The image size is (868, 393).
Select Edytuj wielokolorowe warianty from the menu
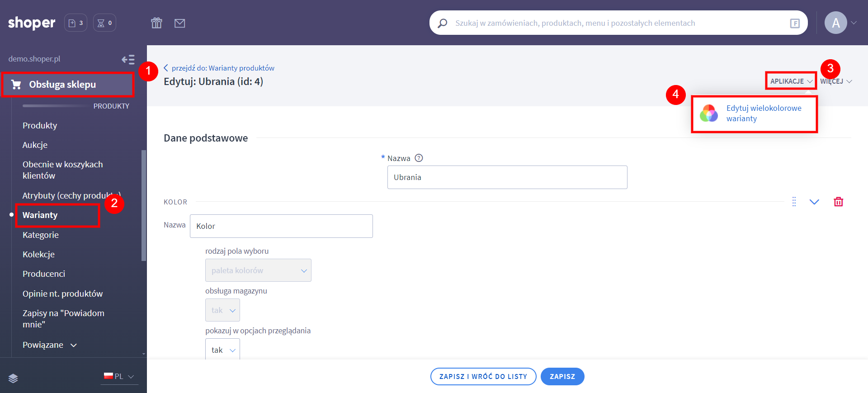(x=763, y=114)
